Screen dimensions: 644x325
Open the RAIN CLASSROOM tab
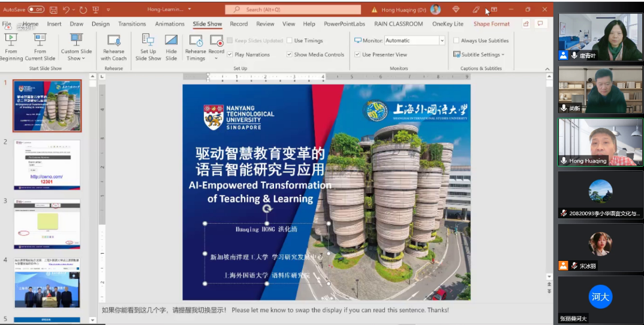click(398, 24)
